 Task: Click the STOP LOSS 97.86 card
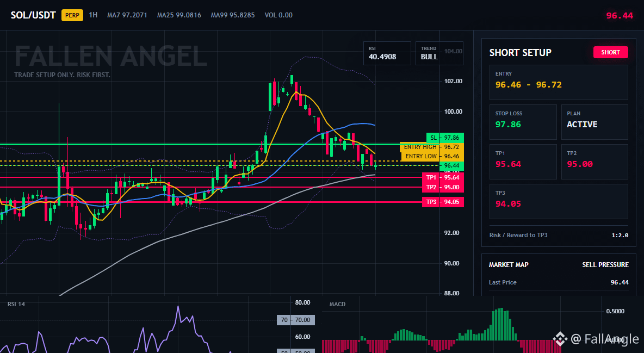pos(523,122)
